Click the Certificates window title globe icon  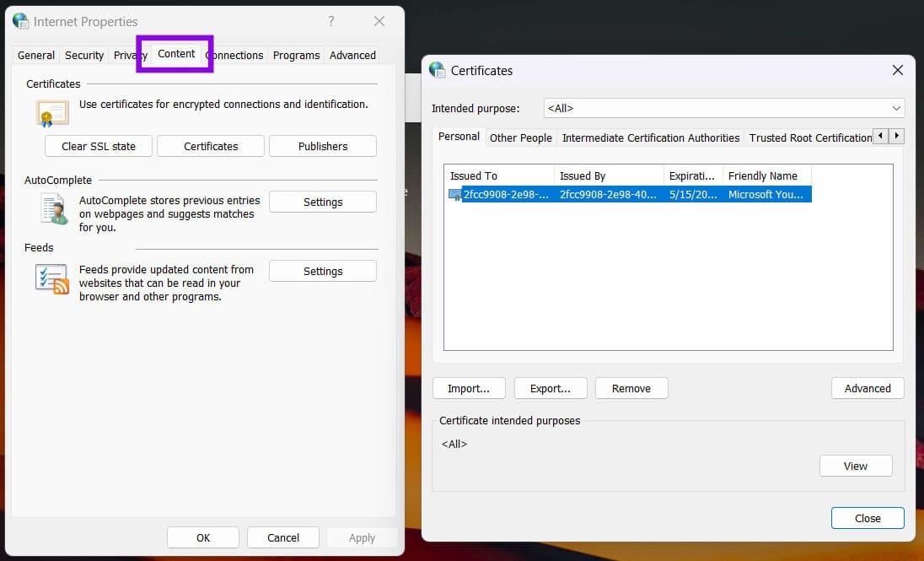pos(438,70)
